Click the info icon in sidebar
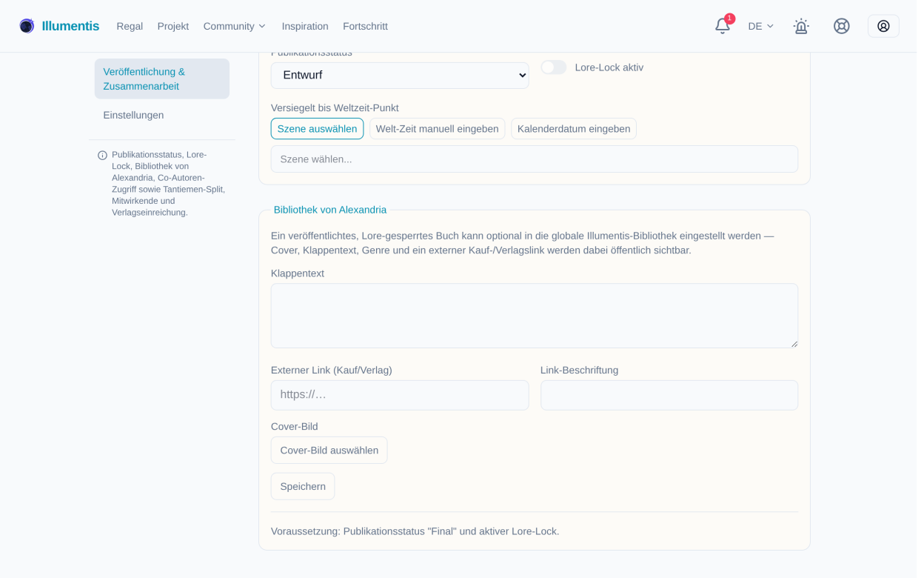Screen dimensions: 924x578 coord(103,156)
